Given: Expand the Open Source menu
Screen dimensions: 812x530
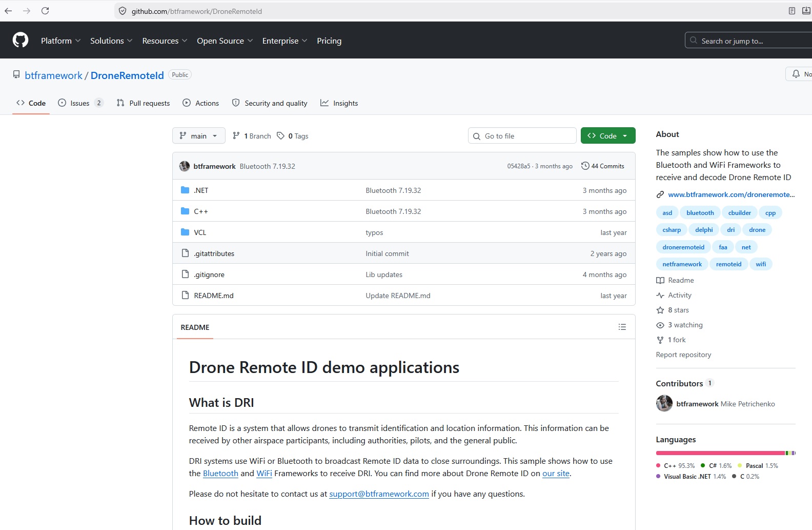Looking at the screenshot, I should point(225,41).
